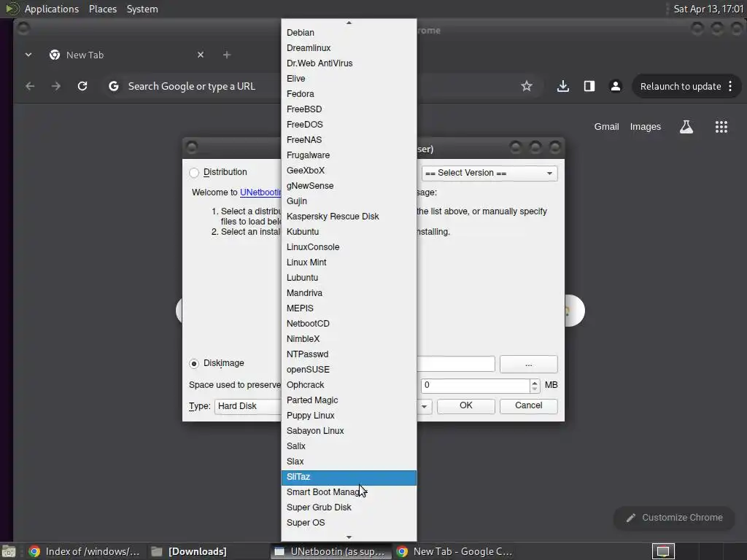Open a new Chrome tab
The width and height of the screenshot is (747, 560).
click(227, 55)
